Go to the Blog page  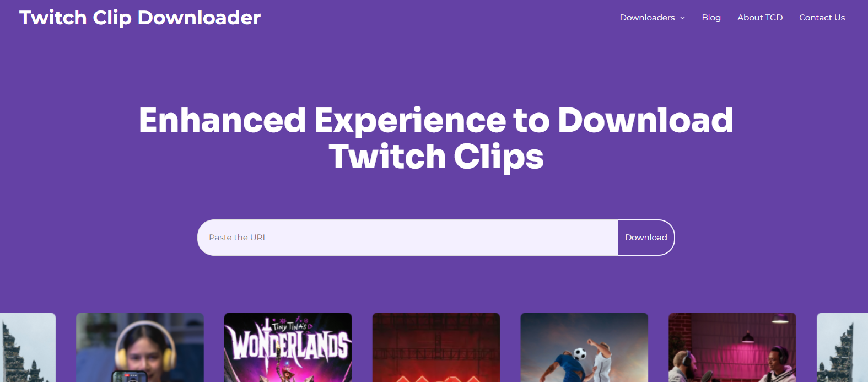coord(711,18)
